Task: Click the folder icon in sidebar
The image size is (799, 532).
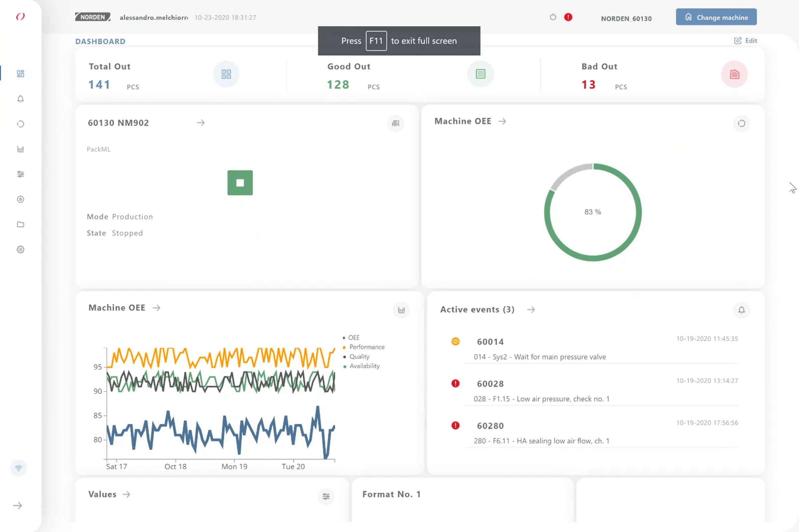Action: (20, 224)
